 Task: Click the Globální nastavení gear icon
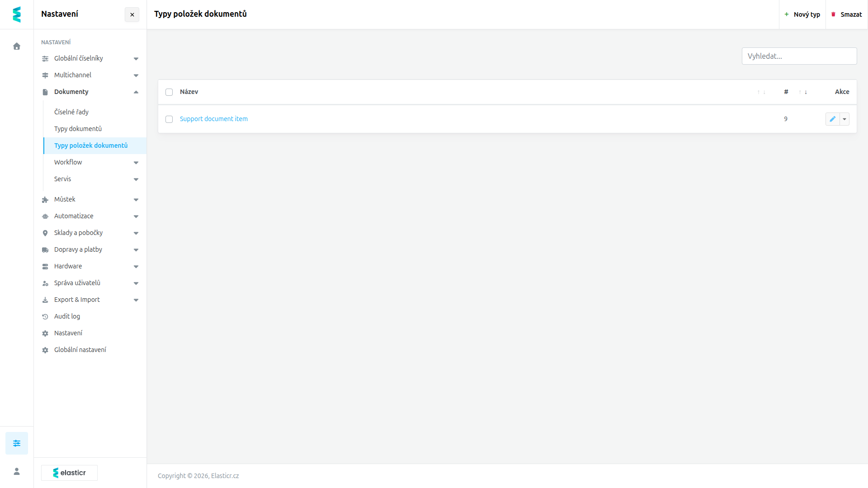coord(45,350)
